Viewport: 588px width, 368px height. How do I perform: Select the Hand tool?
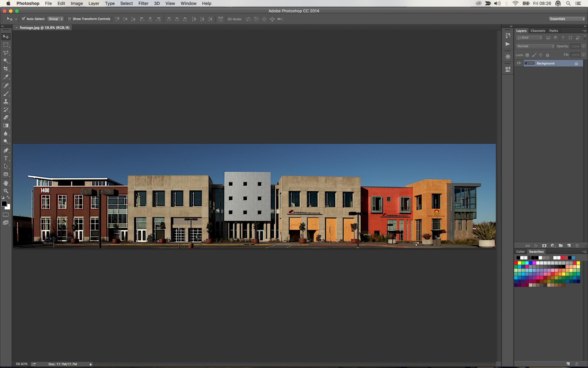click(6, 183)
